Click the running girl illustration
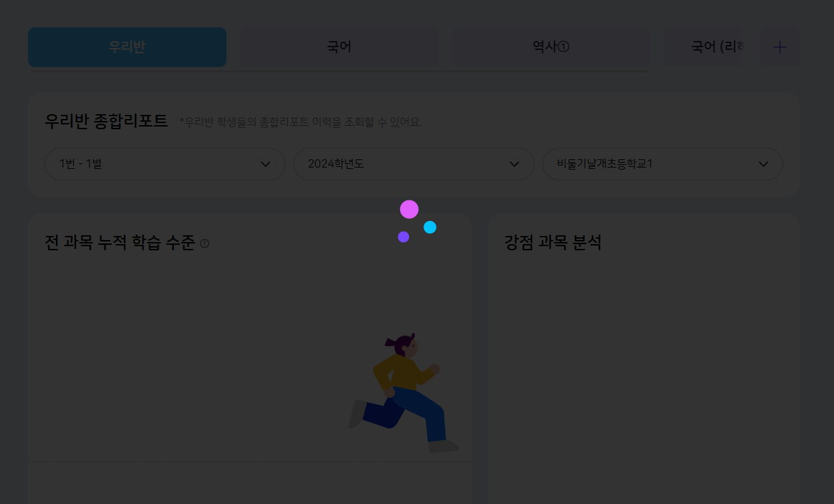Image resolution: width=834 pixels, height=504 pixels. (x=404, y=393)
